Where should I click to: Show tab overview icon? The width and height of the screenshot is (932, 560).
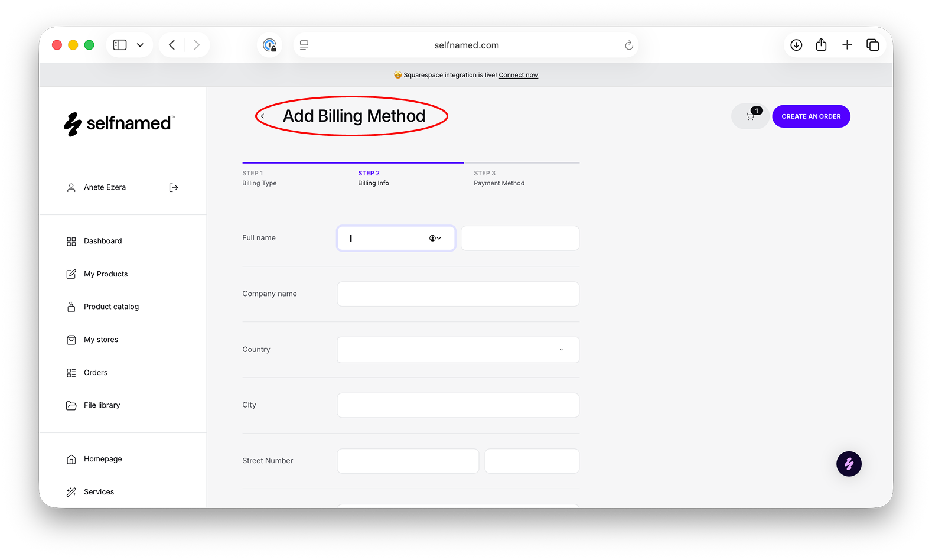872,45
